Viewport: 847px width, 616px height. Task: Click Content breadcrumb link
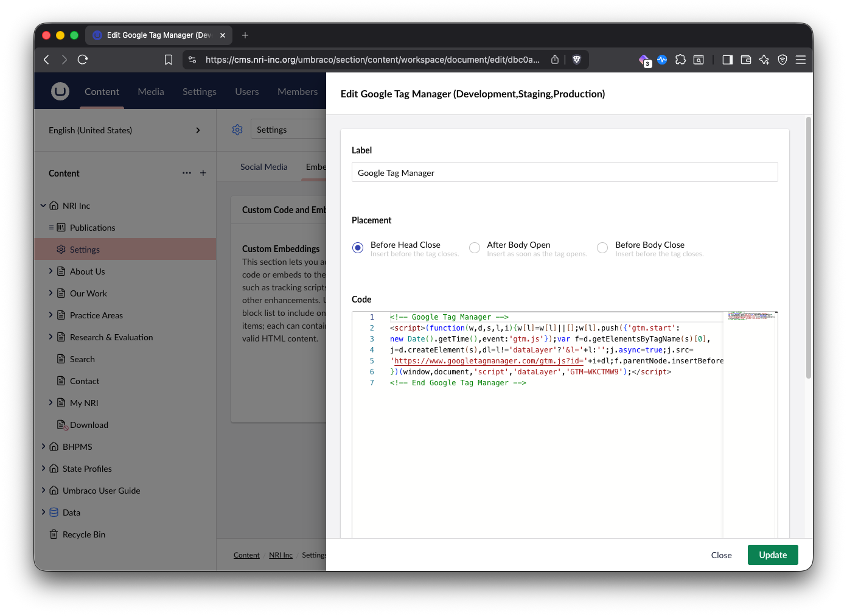click(246, 555)
